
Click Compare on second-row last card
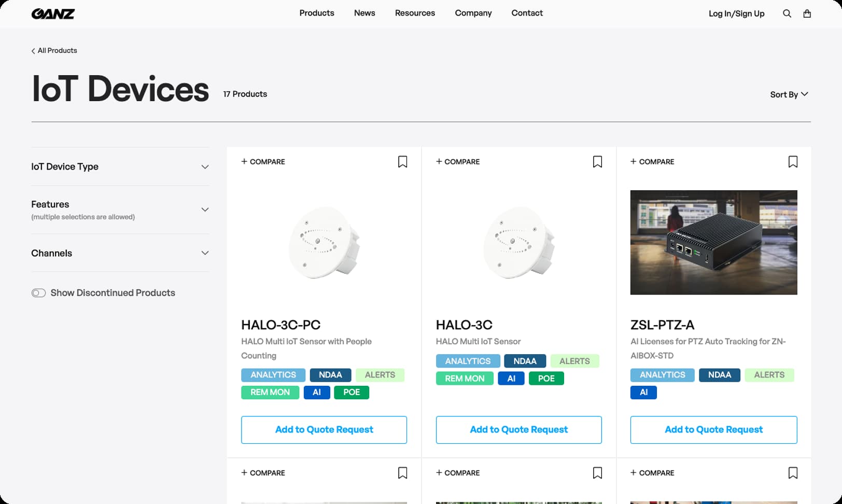pyautogui.click(x=652, y=473)
